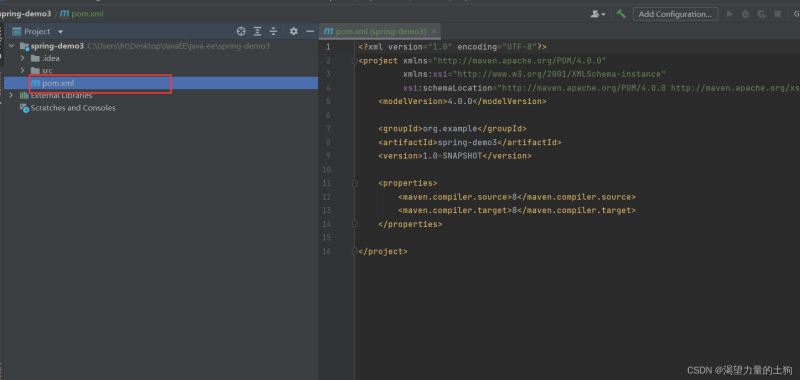Expand the src folder

(x=22, y=70)
